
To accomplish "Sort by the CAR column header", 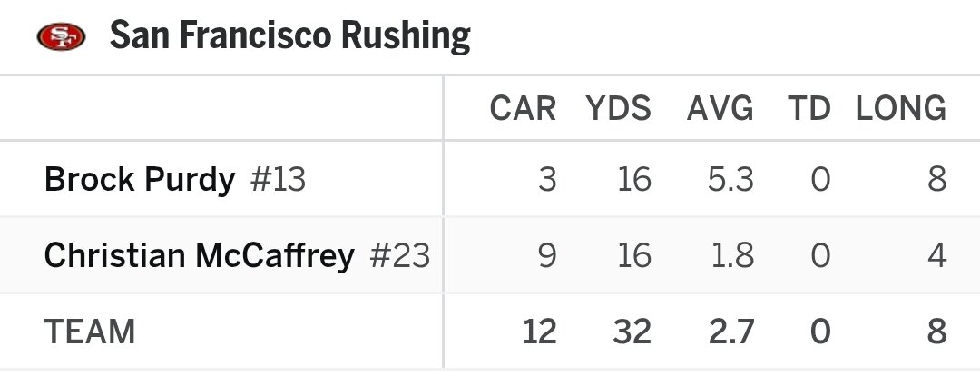I will click(523, 109).
